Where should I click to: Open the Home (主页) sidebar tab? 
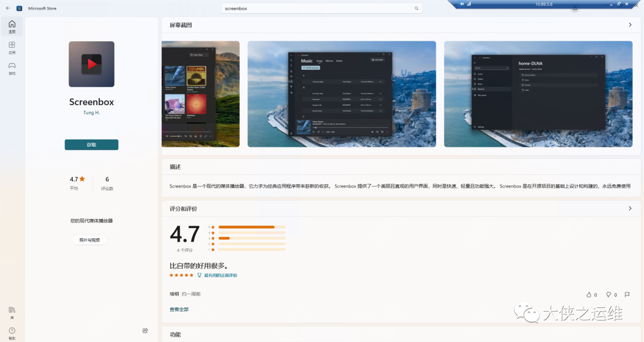click(12, 27)
